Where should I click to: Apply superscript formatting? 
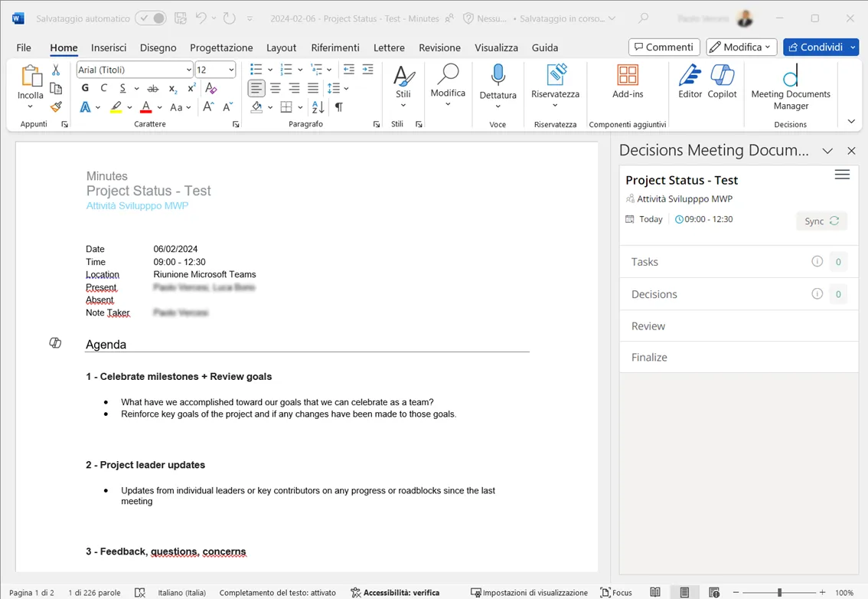[x=191, y=88]
